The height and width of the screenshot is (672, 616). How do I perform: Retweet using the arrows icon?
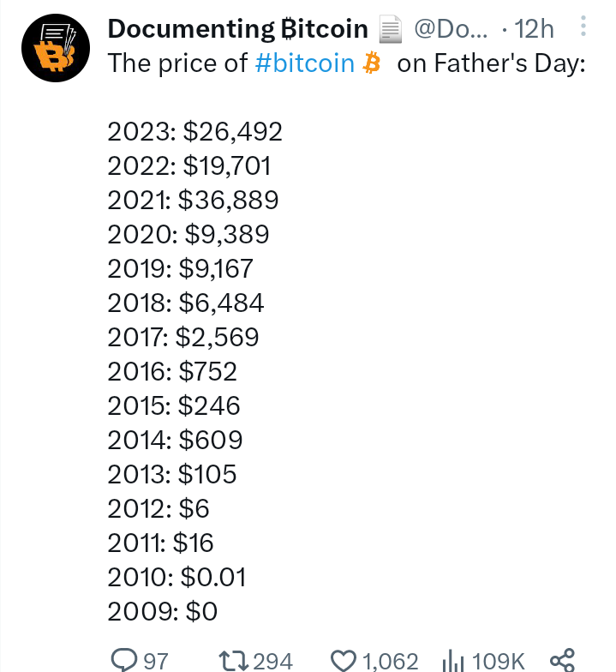[233, 660]
